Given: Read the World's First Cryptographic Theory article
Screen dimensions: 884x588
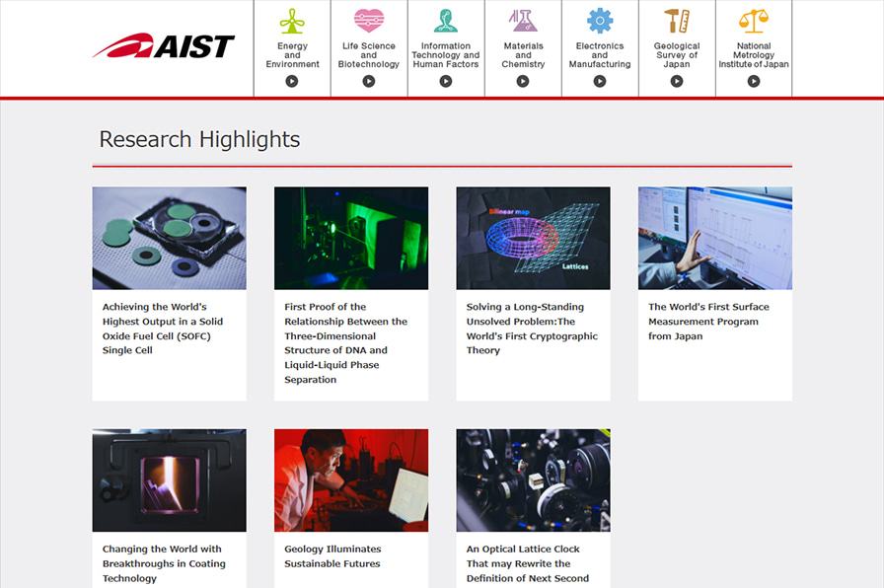Looking at the screenshot, I should pyautogui.click(x=532, y=329).
